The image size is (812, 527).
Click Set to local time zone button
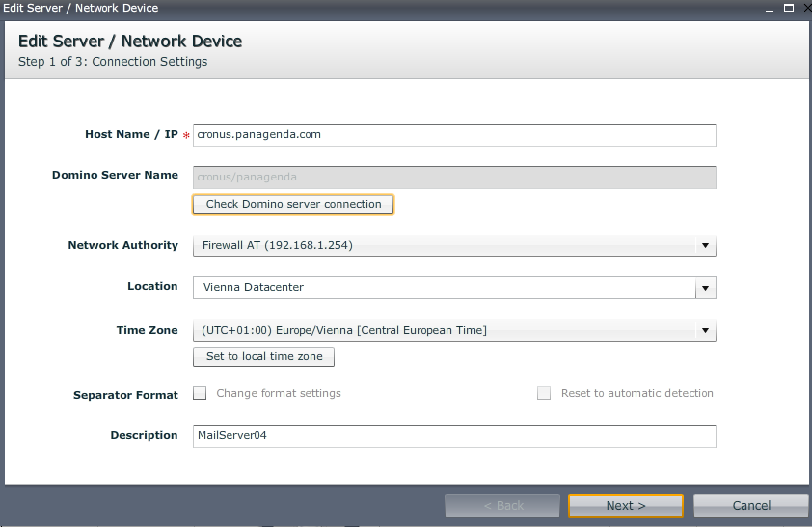coord(263,357)
